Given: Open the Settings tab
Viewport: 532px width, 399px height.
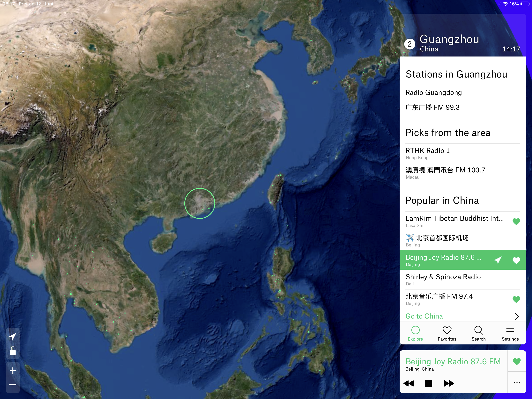Looking at the screenshot, I should pos(510,333).
